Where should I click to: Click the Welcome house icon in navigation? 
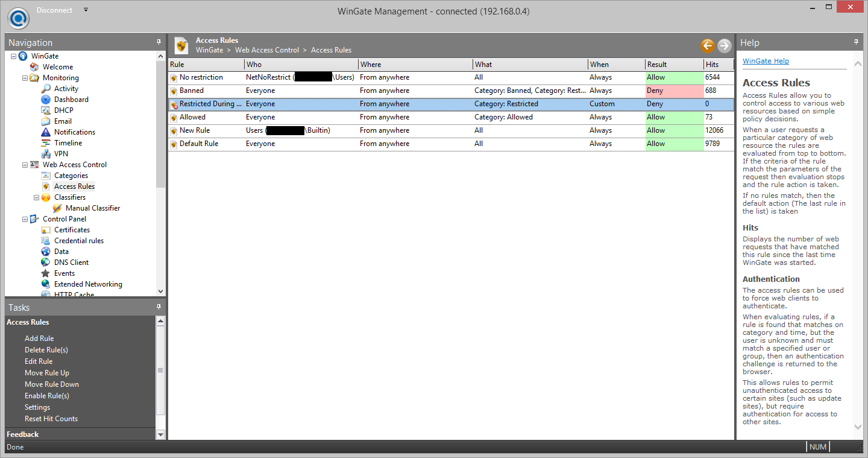pyautogui.click(x=34, y=67)
